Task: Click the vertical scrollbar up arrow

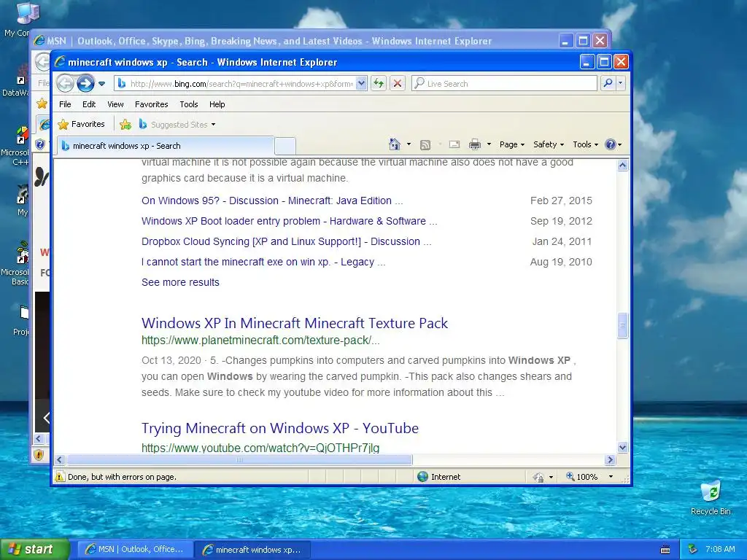Action: [622, 166]
